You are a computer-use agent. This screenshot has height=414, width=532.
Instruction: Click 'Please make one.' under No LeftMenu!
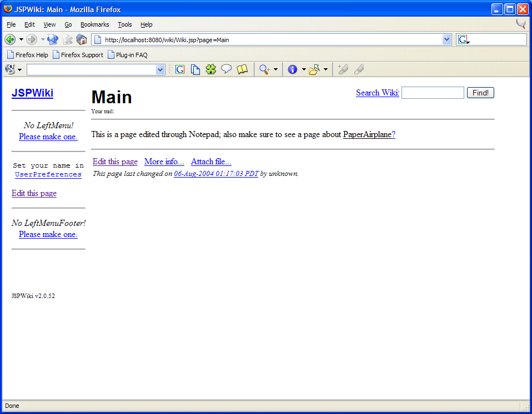tap(48, 137)
